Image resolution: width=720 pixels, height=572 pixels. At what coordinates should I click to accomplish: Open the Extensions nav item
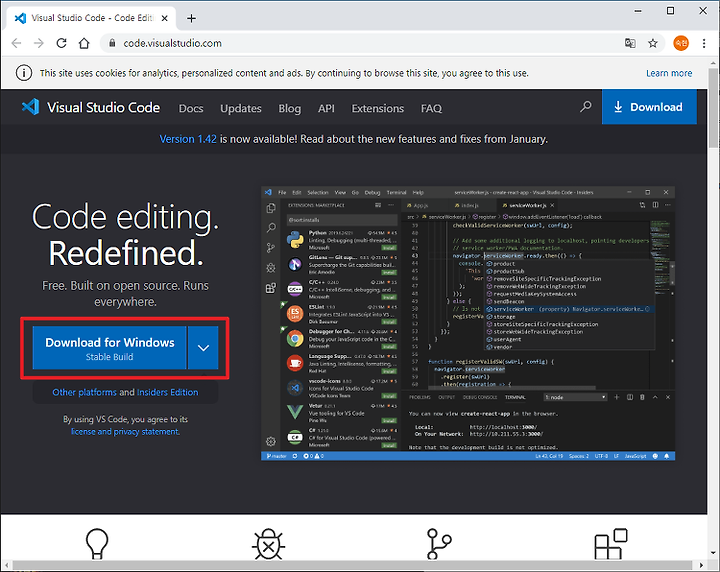click(378, 108)
